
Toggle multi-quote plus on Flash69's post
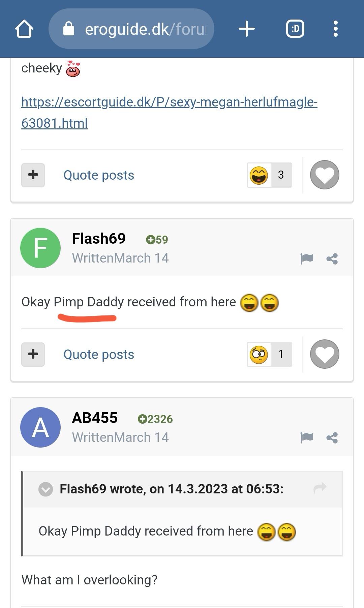coord(33,354)
